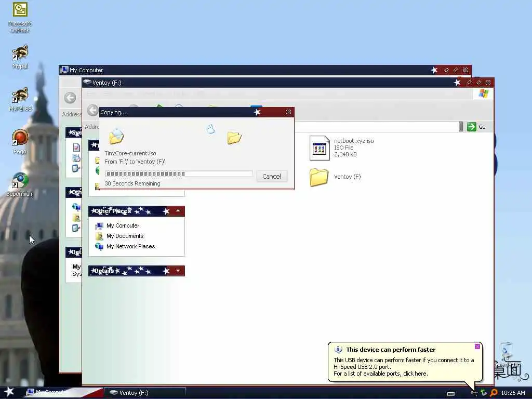532x399 pixels.
Task: Cancel the file copy operation
Action: coord(271,176)
